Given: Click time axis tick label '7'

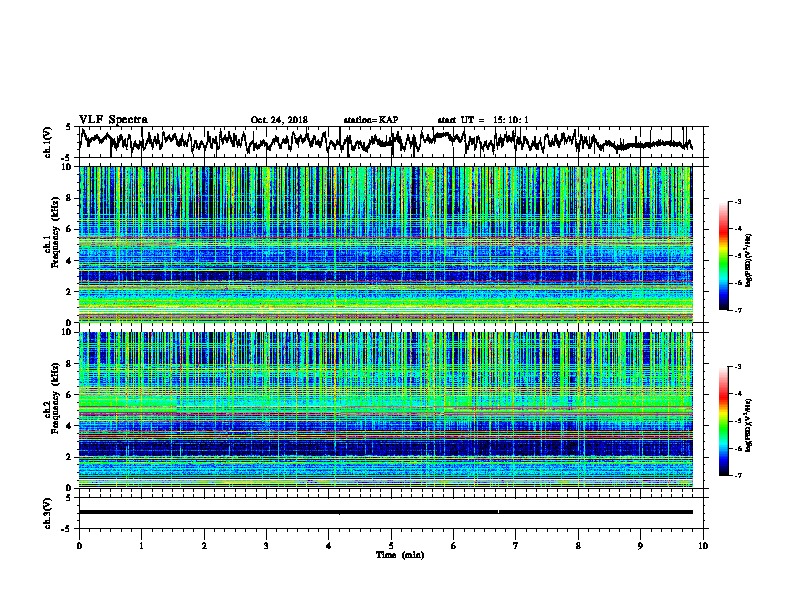Looking at the screenshot, I should pyautogui.click(x=516, y=546).
